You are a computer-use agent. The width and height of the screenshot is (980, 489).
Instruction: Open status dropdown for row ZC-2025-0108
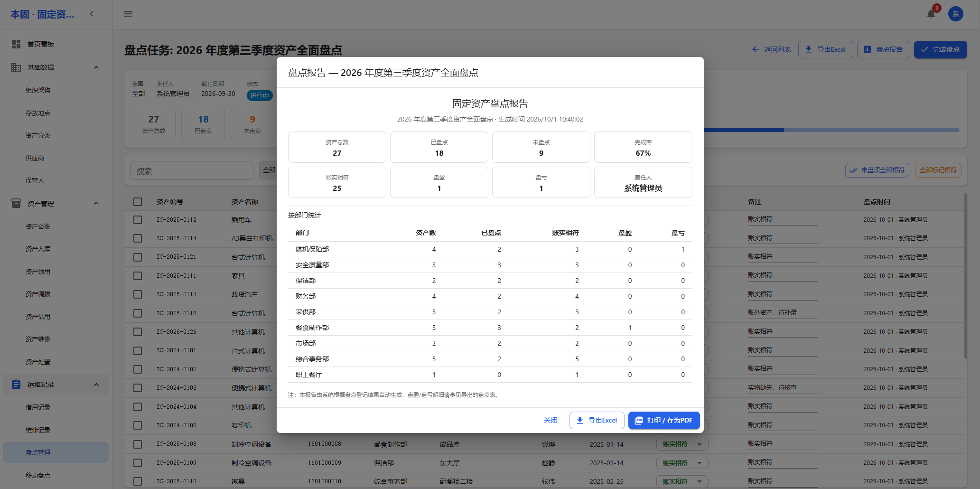pyautogui.click(x=682, y=444)
